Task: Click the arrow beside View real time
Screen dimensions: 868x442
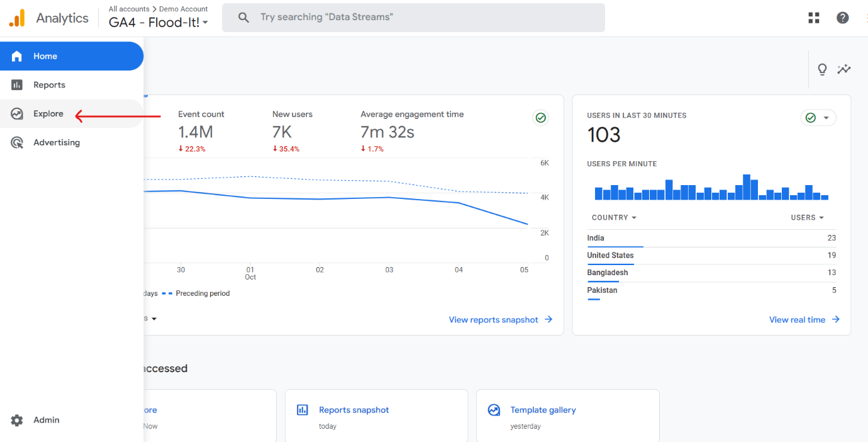Action: pyautogui.click(x=836, y=319)
